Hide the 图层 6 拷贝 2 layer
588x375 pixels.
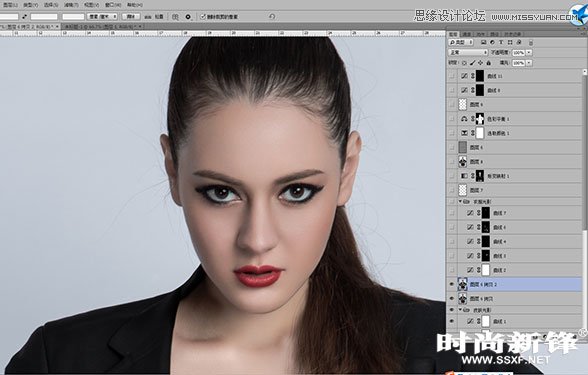pyautogui.click(x=452, y=285)
